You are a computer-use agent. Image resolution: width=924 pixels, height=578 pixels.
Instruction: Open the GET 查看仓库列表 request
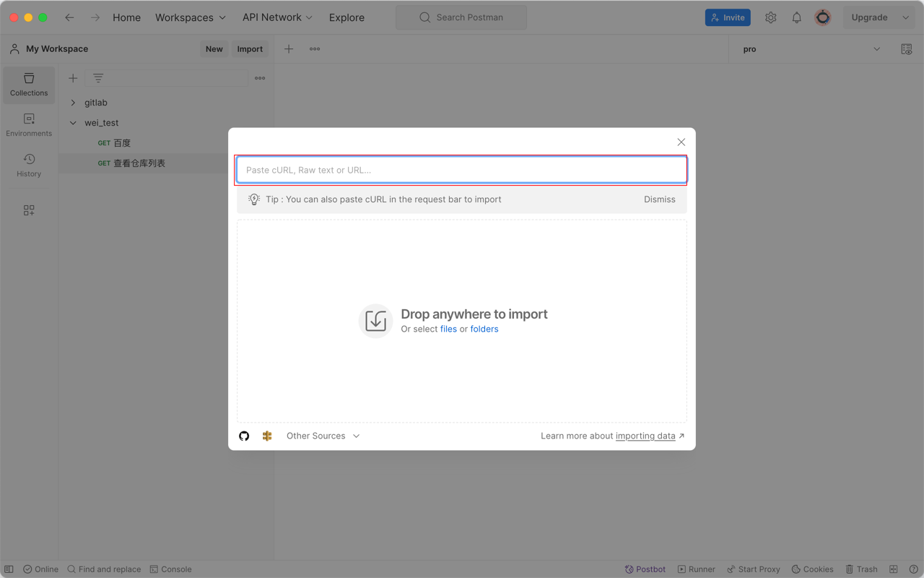(x=131, y=163)
